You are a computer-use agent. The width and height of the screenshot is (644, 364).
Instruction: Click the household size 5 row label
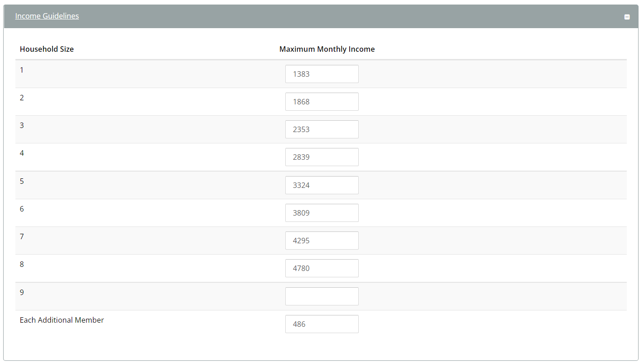point(22,181)
